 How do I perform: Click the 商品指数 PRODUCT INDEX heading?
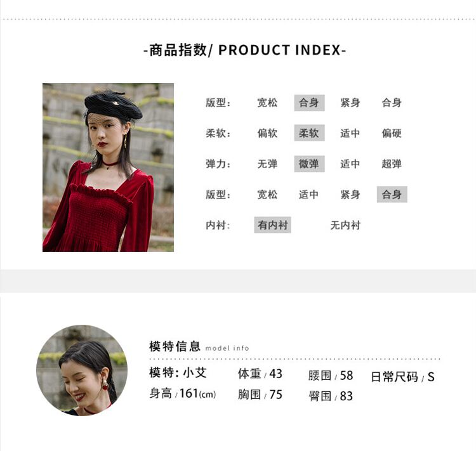244,50
